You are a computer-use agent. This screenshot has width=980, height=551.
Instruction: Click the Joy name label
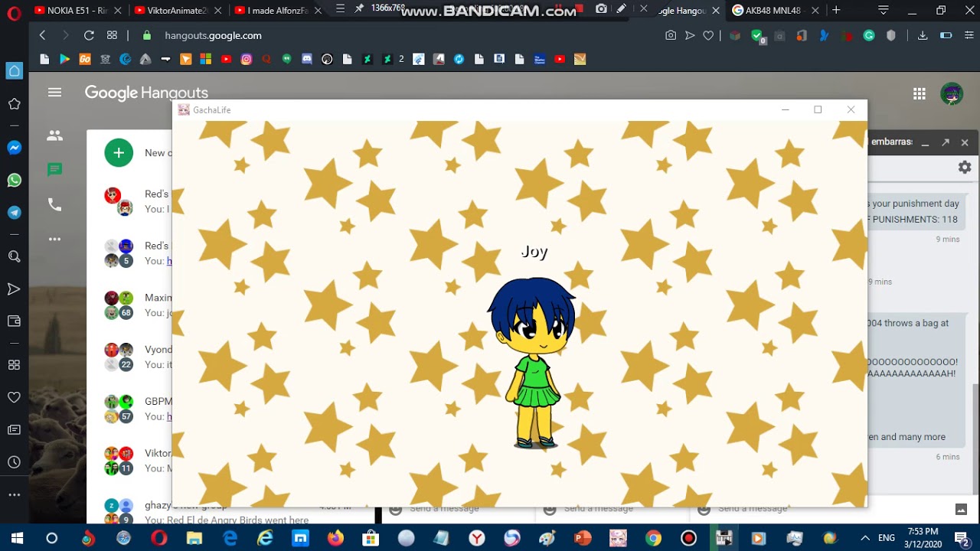534,251
